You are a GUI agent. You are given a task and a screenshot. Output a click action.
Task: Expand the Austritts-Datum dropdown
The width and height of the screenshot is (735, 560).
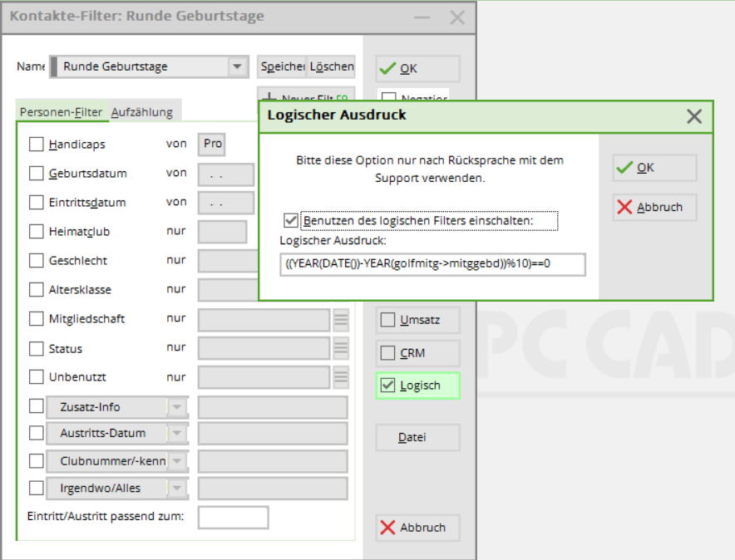click(x=177, y=433)
